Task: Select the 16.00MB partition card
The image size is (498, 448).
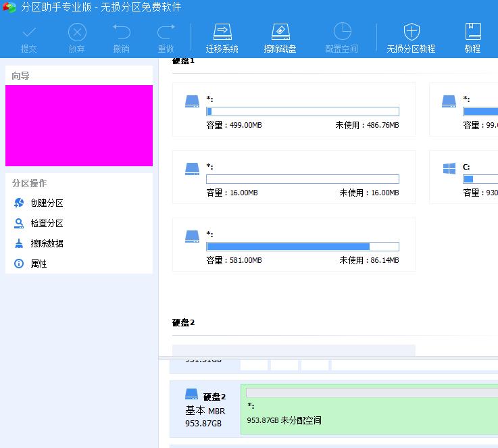Action: click(x=294, y=177)
